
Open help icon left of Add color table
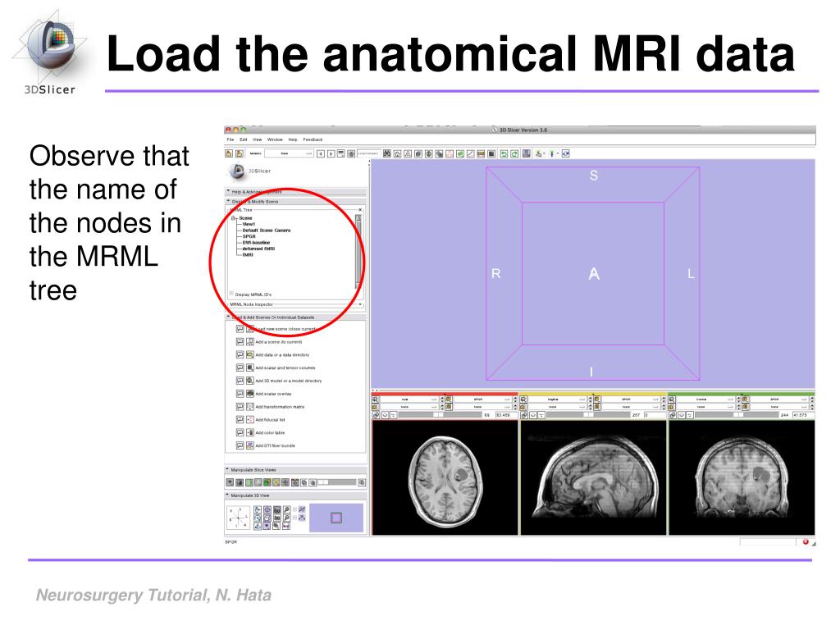(240, 432)
